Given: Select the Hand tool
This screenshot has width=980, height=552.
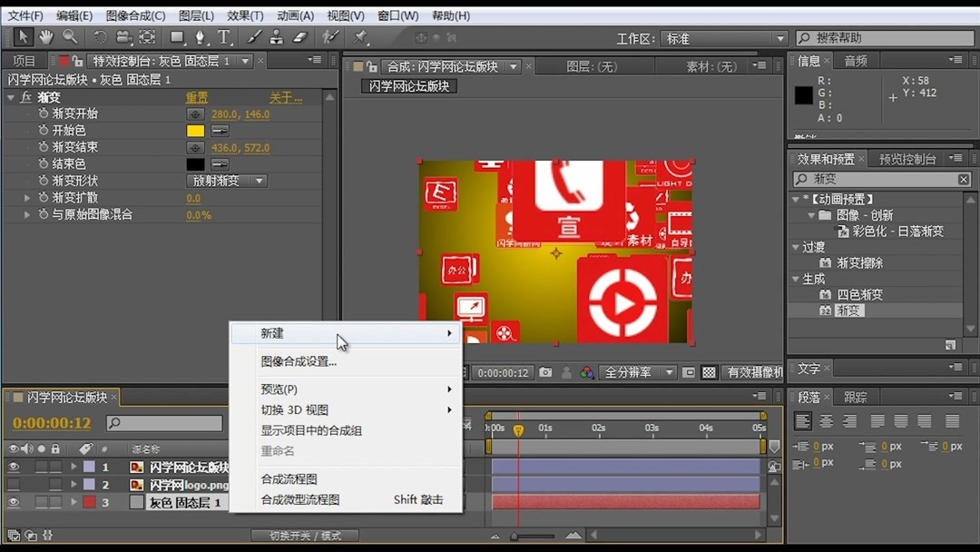Looking at the screenshot, I should (45, 37).
